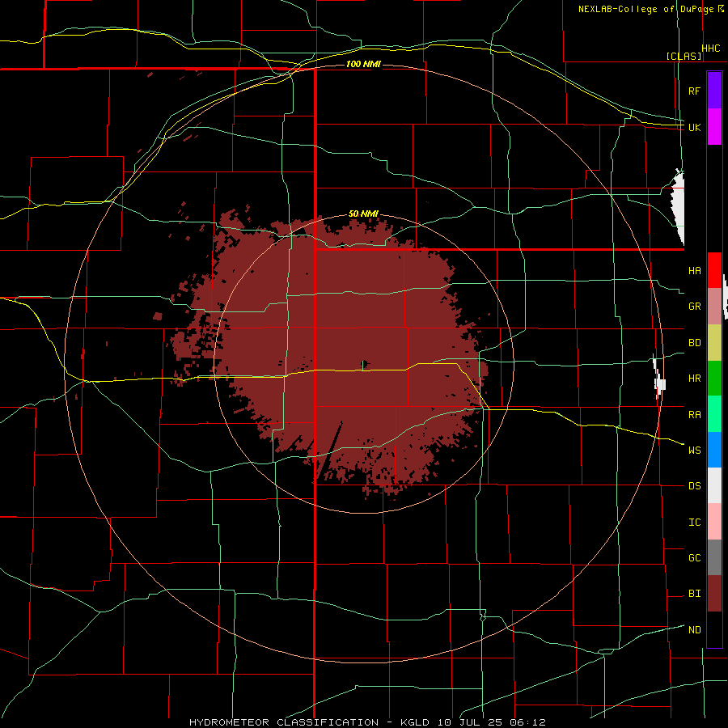The image size is (728, 728).
Task: Click the HA legend label
Action: (694, 271)
